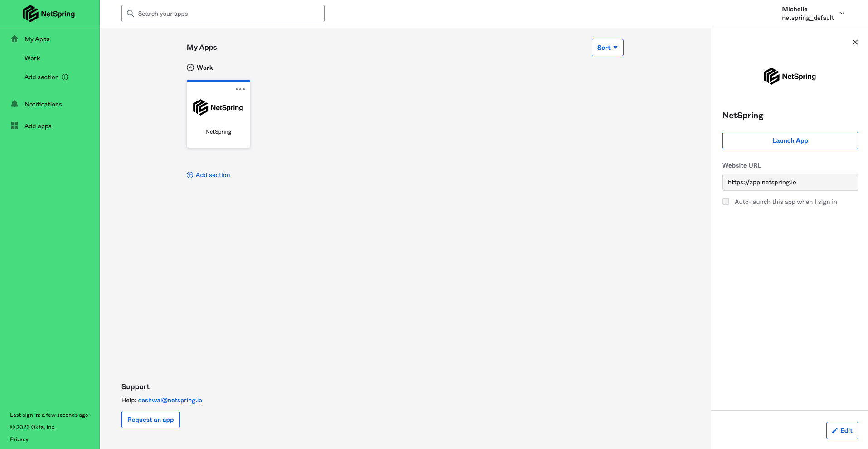868x449 pixels.
Task: Click the Website URL field
Action: coord(790,182)
